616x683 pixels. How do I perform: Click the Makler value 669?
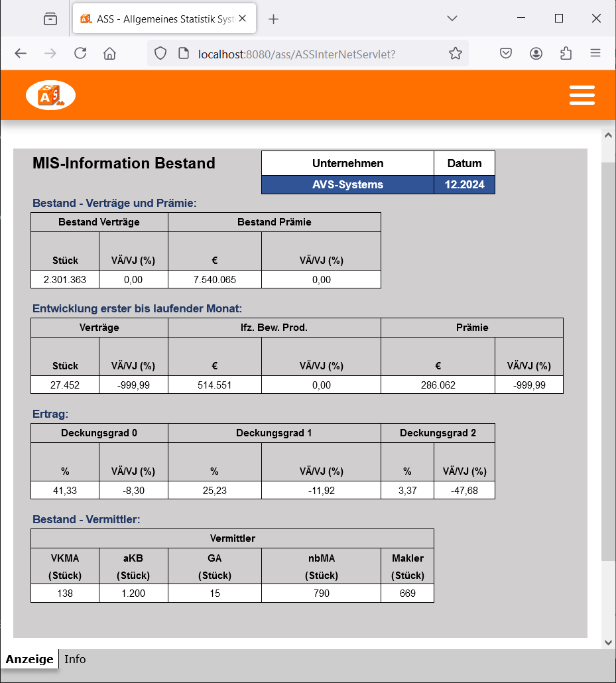(407, 593)
